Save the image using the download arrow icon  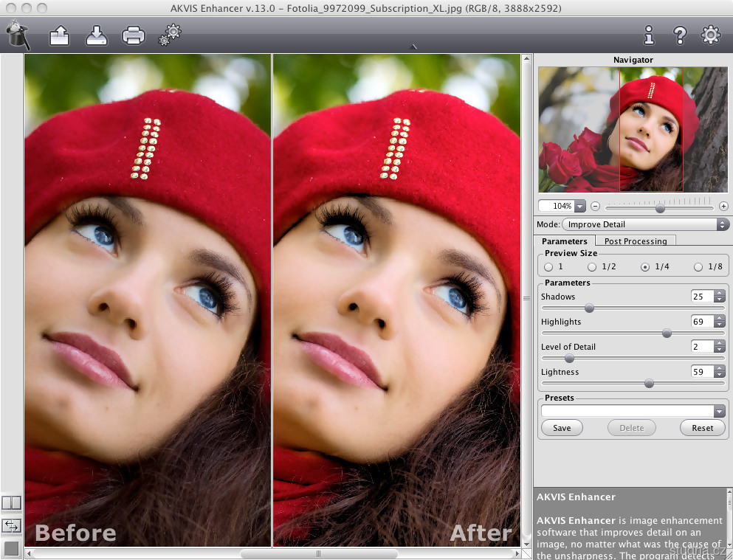(97, 35)
